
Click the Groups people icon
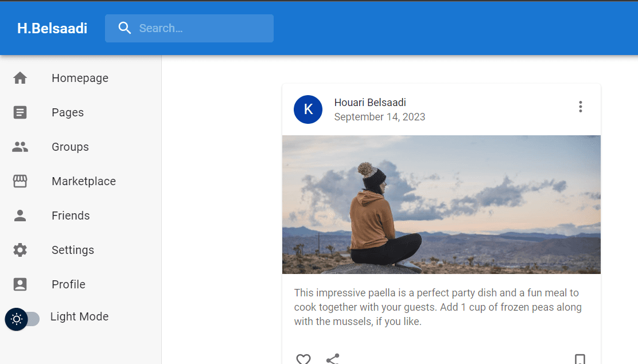coord(20,146)
